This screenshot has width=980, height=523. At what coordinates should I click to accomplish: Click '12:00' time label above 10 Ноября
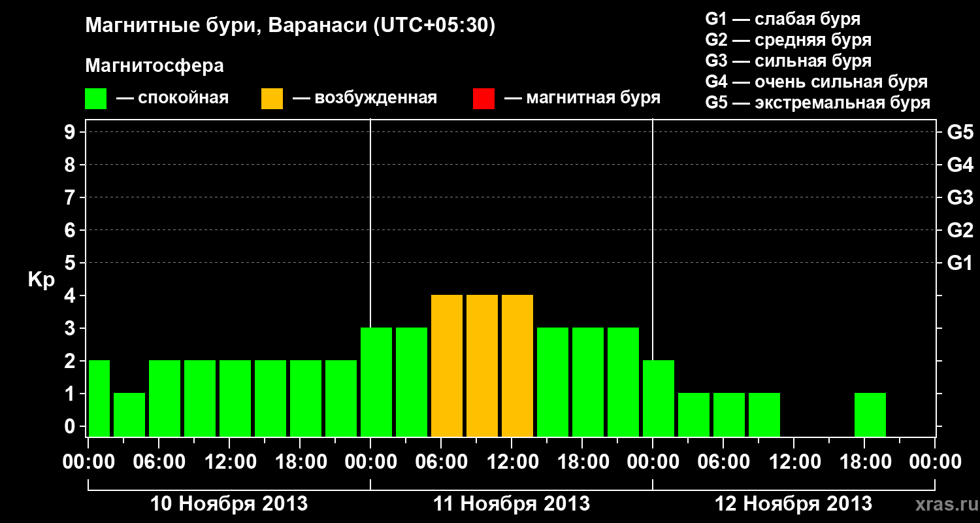coord(229,462)
